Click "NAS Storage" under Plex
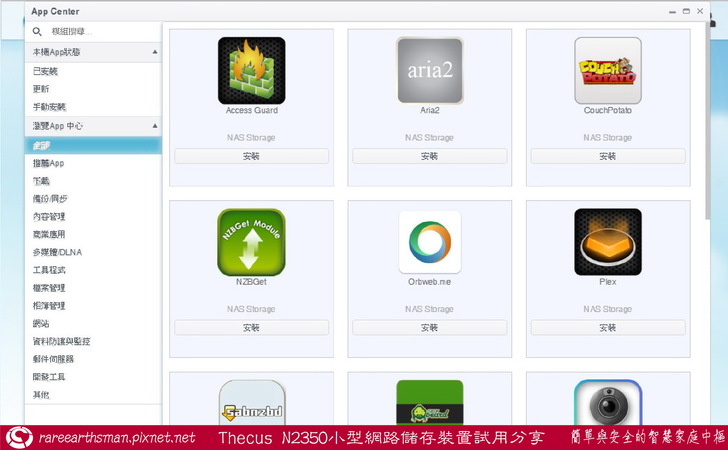The image size is (728, 450). tap(608, 309)
